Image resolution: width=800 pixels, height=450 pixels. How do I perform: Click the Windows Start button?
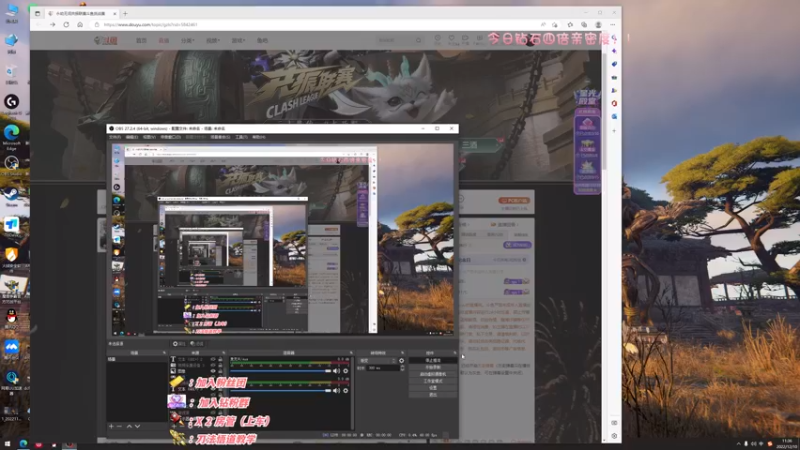pos(7,444)
